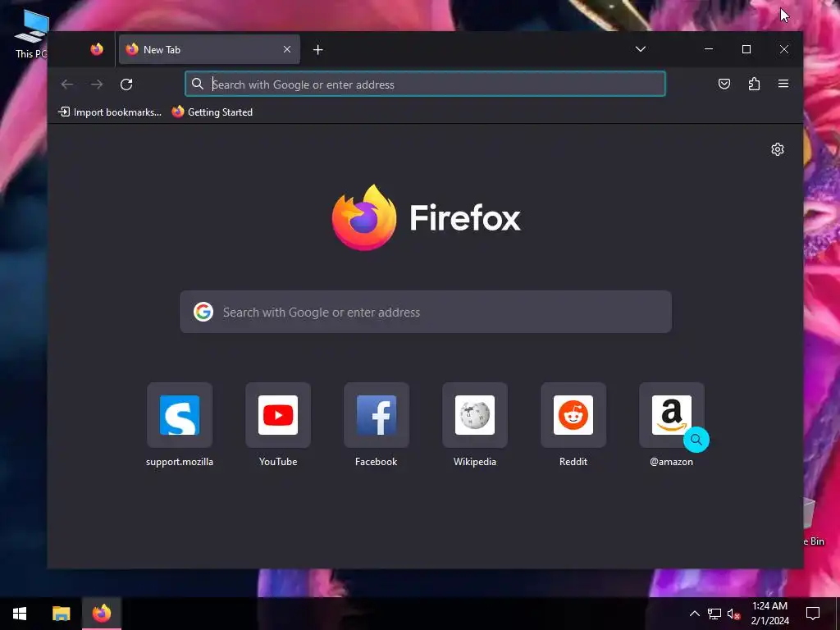Open the Reddit shortcut tile
The width and height of the screenshot is (840, 630).
tap(573, 415)
